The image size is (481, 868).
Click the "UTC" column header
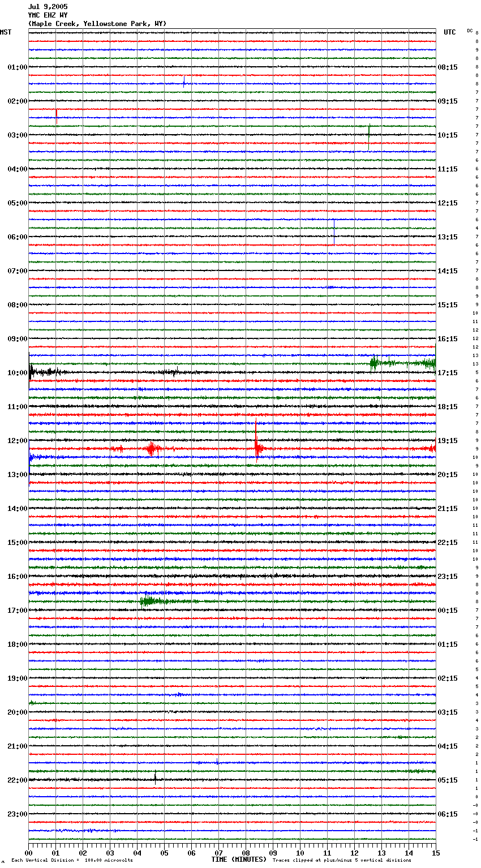pyautogui.click(x=450, y=32)
